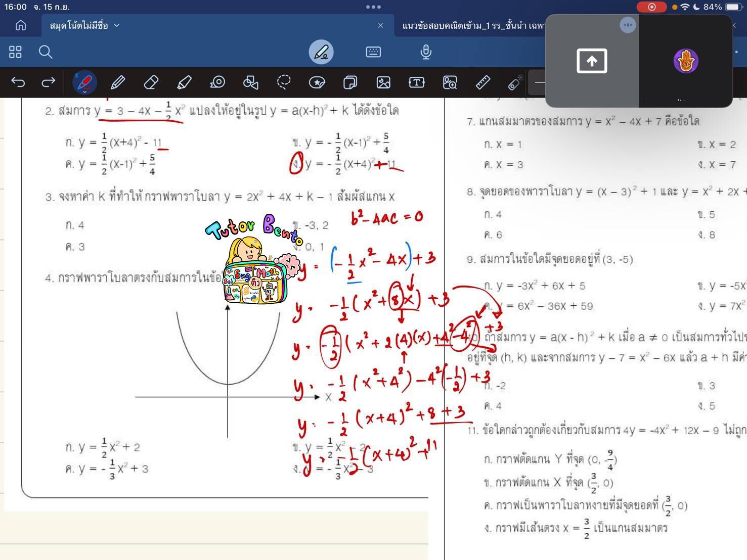
Task: Switch to the แนวข้อสอบคณิตเข้าม_1 document tab
Action: click(x=470, y=25)
